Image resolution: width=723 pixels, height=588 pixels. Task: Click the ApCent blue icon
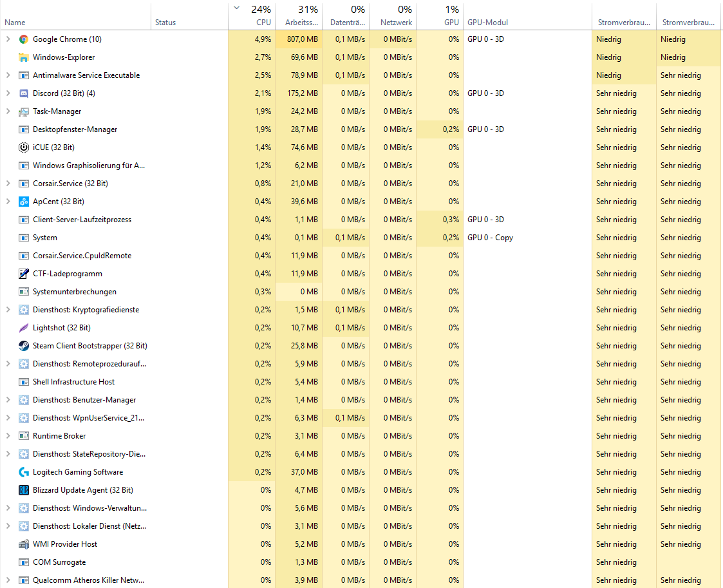click(x=24, y=202)
